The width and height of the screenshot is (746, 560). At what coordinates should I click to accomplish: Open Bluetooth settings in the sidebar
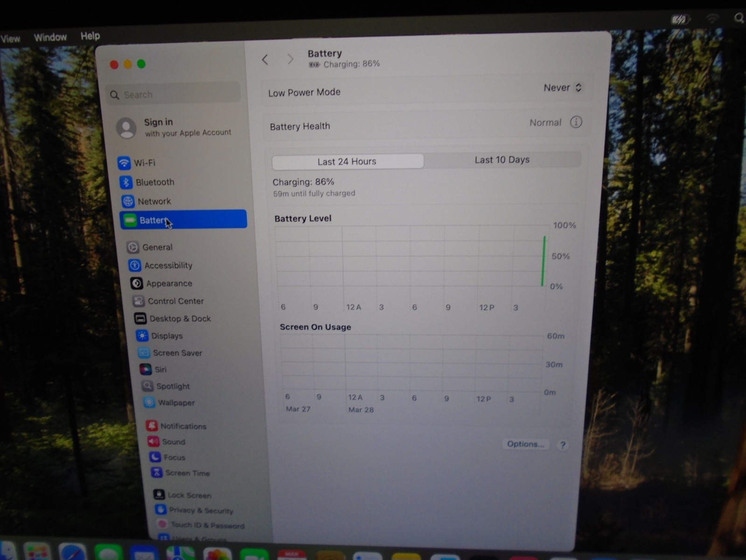147,182
